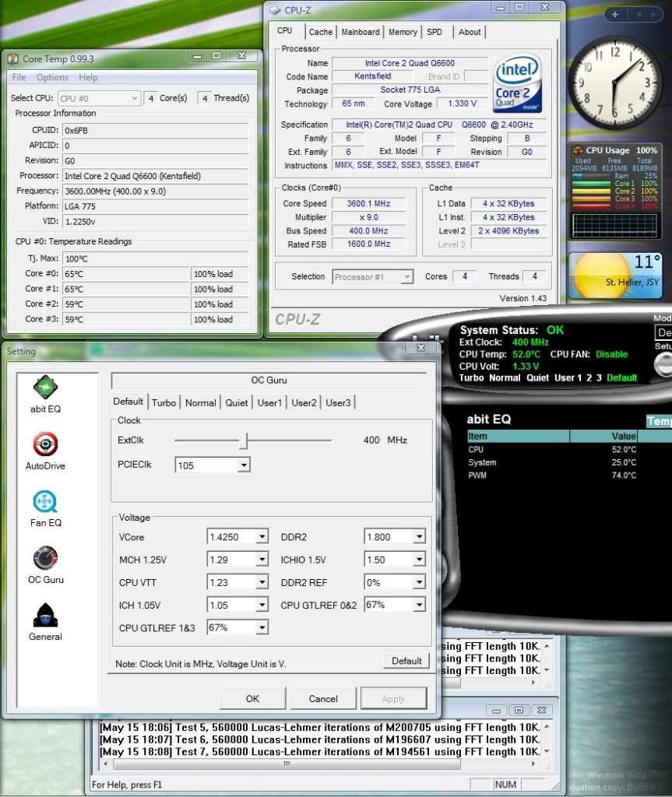Image resolution: width=672 pixels, height=797 pixels.
Task: Select the Turbo tab in OC Guru
Action: pos(164,403)
